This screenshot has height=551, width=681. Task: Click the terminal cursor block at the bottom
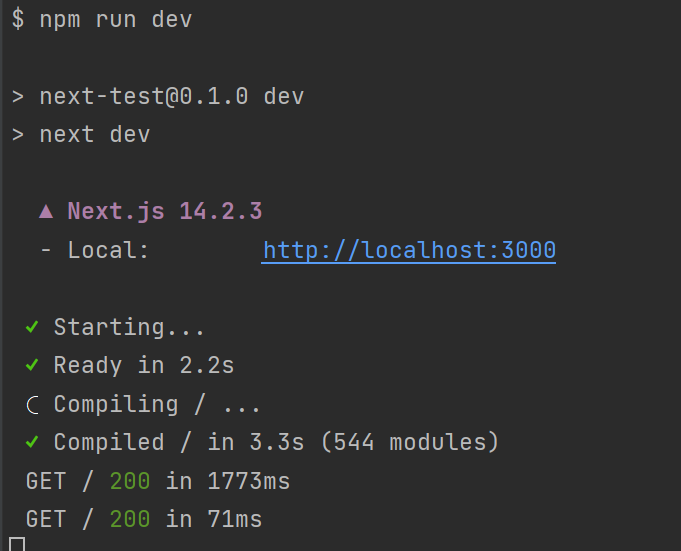coord(17,544)
